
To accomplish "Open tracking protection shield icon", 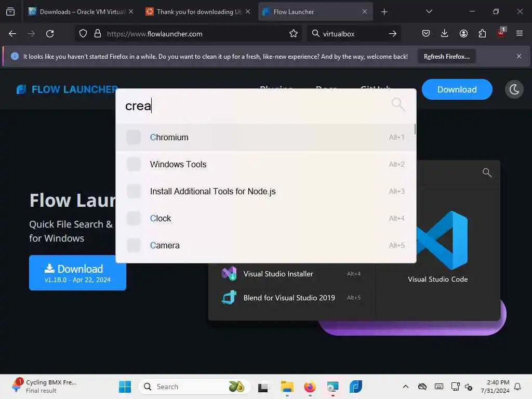I will (83, 34).
